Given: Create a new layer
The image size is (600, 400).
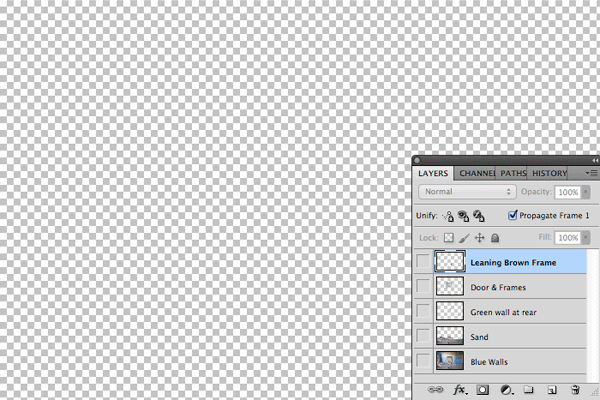Looking at the screenshot, I should coord(552,390).
